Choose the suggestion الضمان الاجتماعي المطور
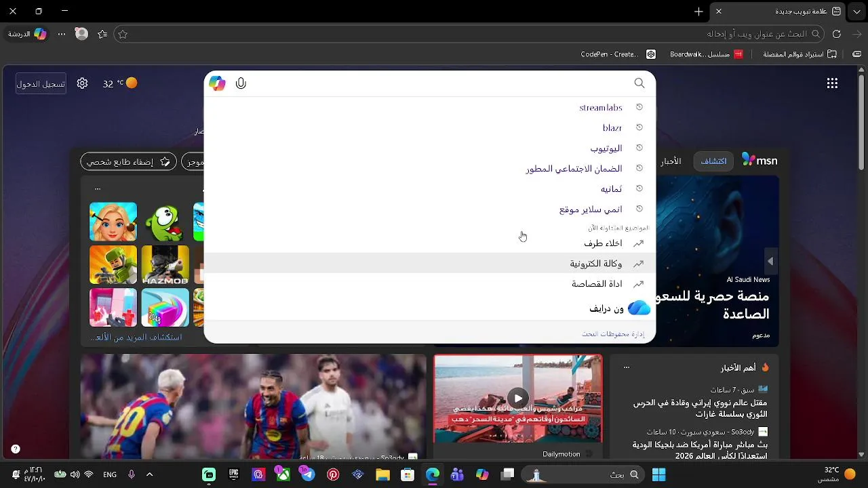868x488 pixels. [x=430, y=168]
